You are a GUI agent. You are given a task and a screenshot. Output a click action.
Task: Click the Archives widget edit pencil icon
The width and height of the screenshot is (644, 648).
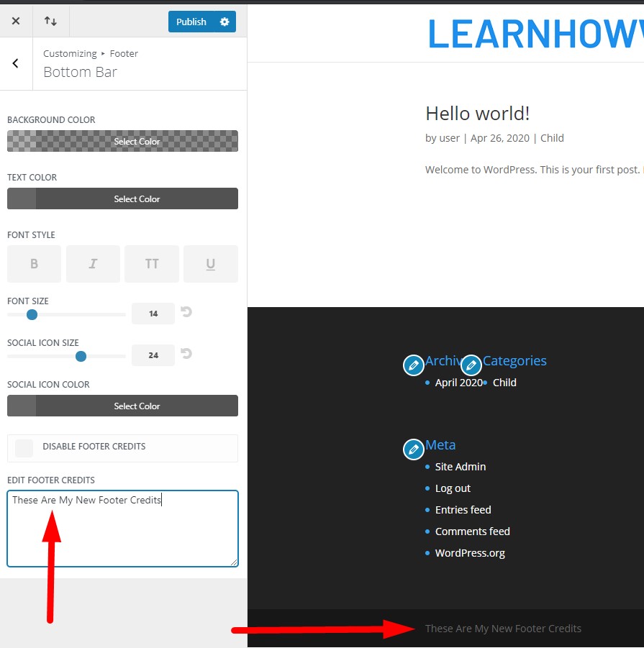tap(413, 365)
